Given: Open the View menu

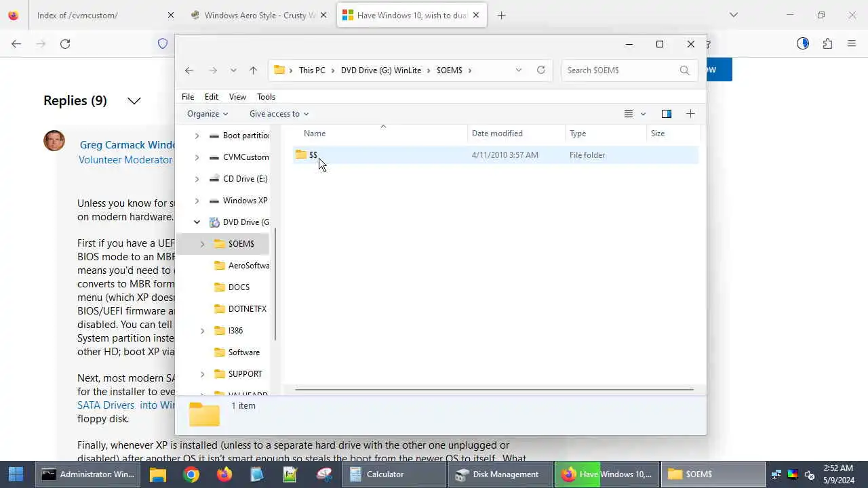Looking at the screenshot, I should [x=237, y=97].
